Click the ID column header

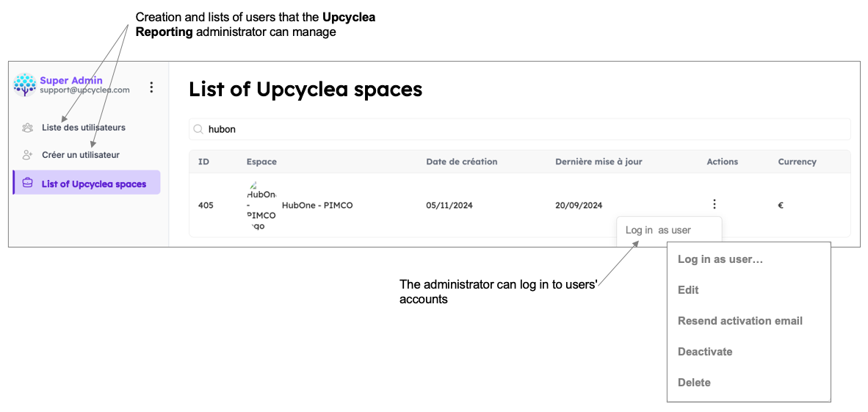click(x=203, y=162)
